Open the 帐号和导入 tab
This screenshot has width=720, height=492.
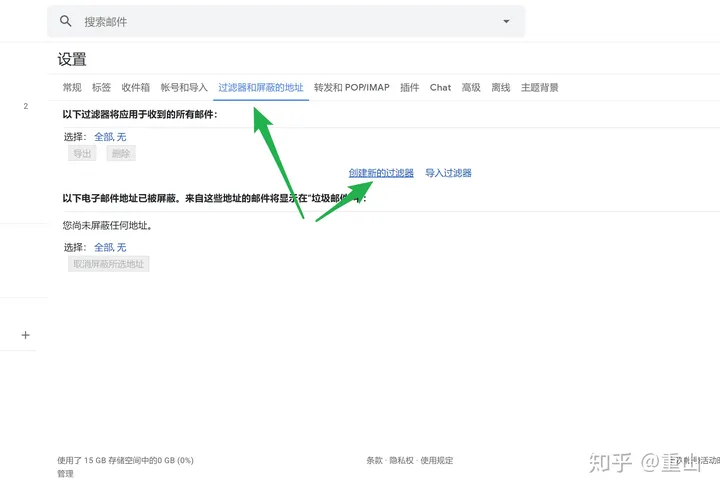pos(184,87)
